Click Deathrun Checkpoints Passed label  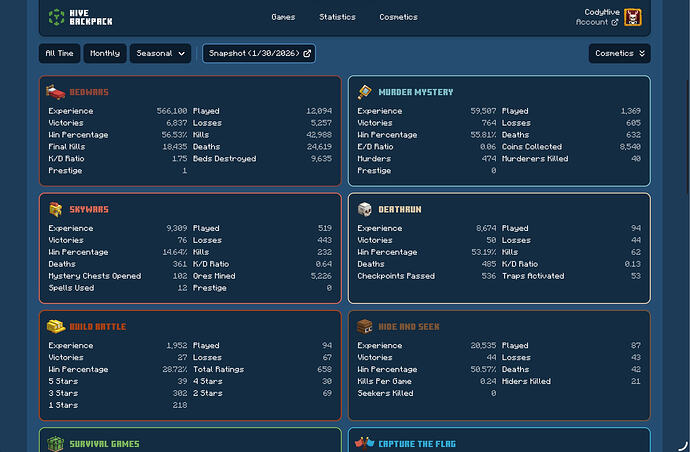[396, 276]
